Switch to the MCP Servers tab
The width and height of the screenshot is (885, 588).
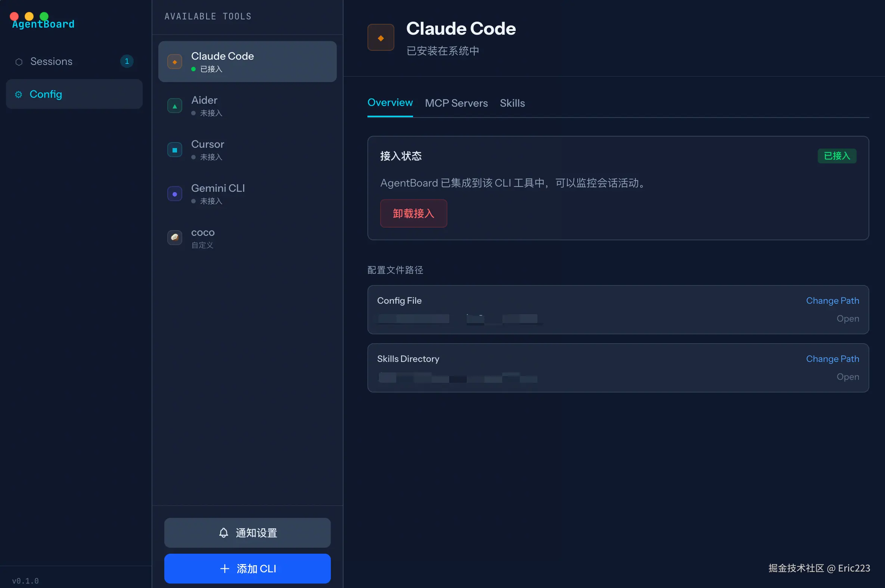coord(456,103)
